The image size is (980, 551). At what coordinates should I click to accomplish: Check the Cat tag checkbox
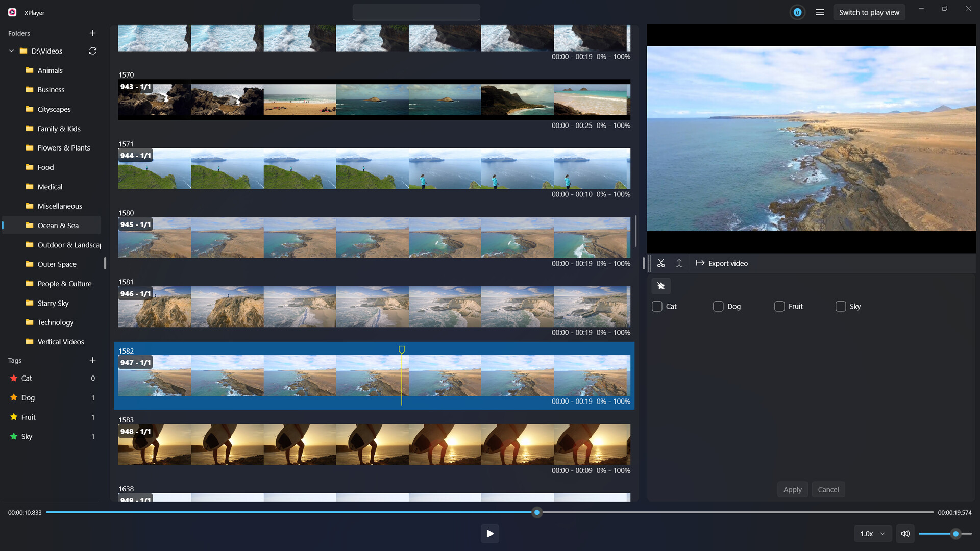[657, 306]
